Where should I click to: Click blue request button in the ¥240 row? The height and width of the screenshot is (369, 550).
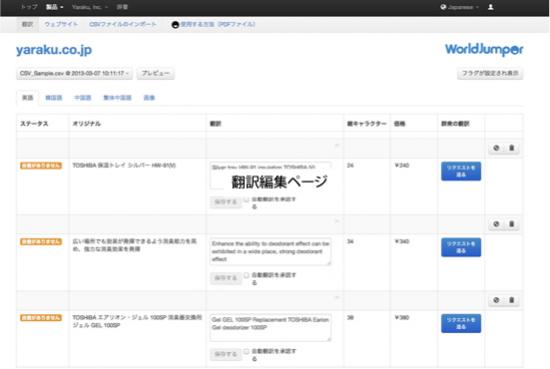[x=461, y=171]
